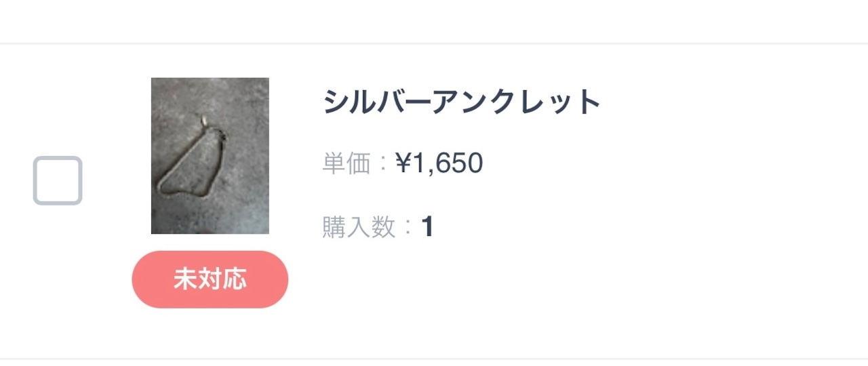Change the red 未対応 order status
This screenshot has height=366, width=868.
pyautogui.click(x=210, y=279)
